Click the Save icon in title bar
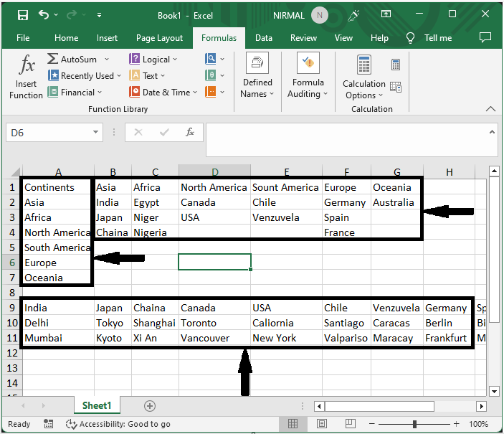 (x=22, y=15)
